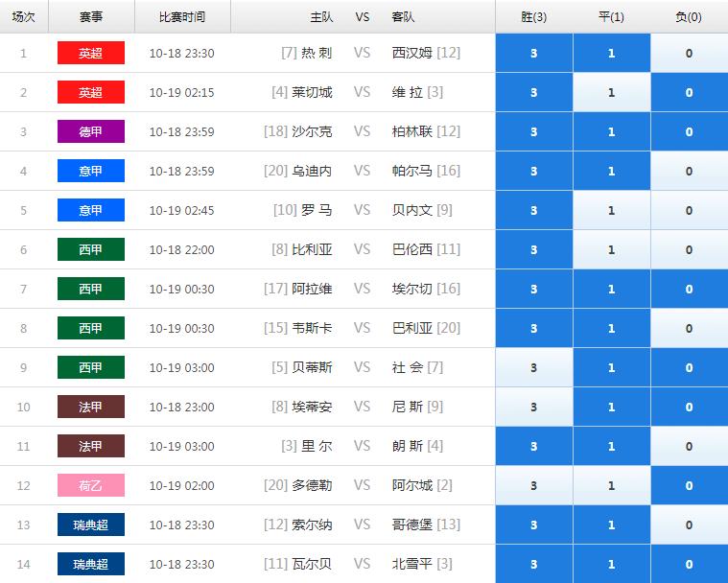Click away team 阿尔城 in match 12
The height and width of the screenshot is (583, 728).
click(x=412, y=485)
